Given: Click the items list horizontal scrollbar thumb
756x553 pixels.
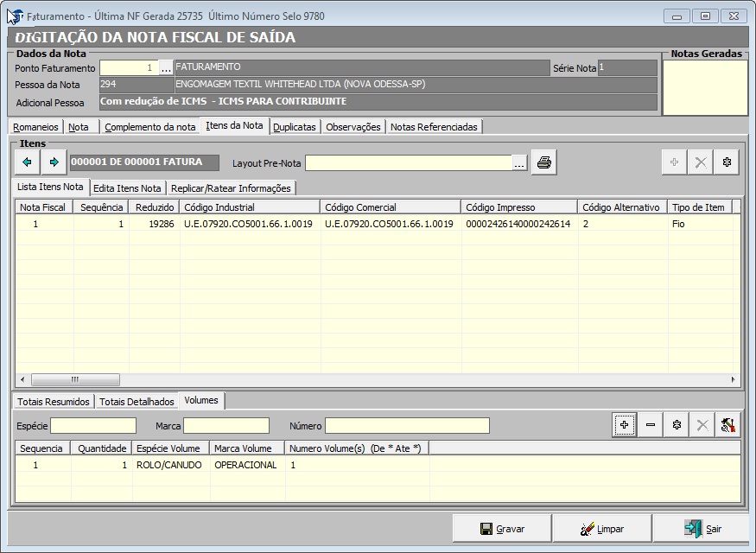Looking at the screenshot, I should pyautogui.click(x=75, y=379).
